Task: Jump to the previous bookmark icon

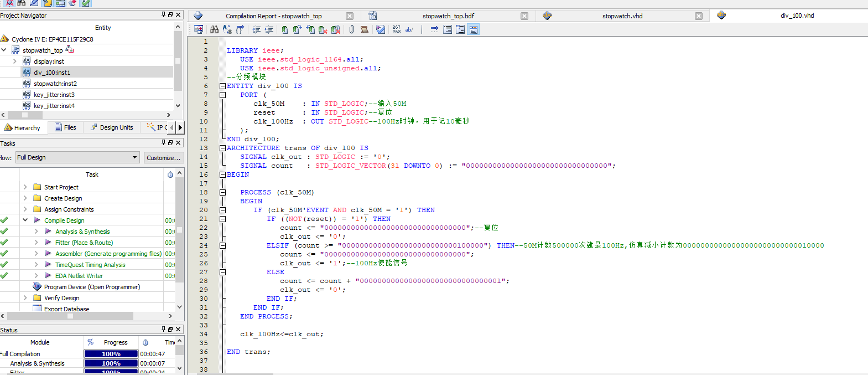Action: (310, 29)
